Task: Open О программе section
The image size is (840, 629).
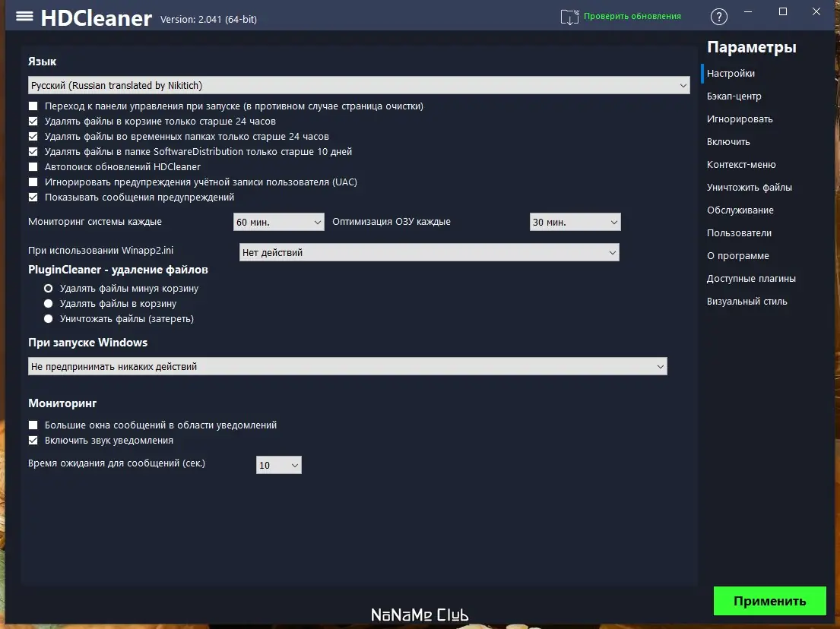Action: pos(737,256)
